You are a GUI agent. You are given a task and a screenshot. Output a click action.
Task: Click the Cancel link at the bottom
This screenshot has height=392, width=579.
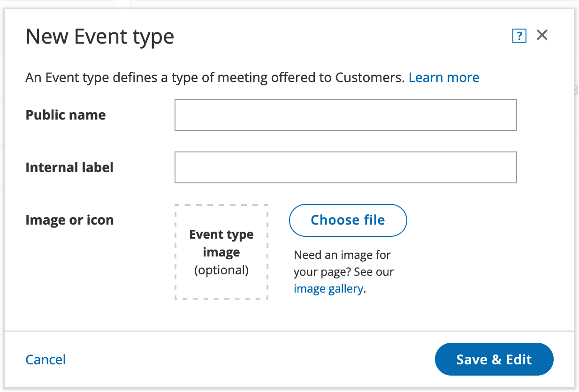click(45, 359)
